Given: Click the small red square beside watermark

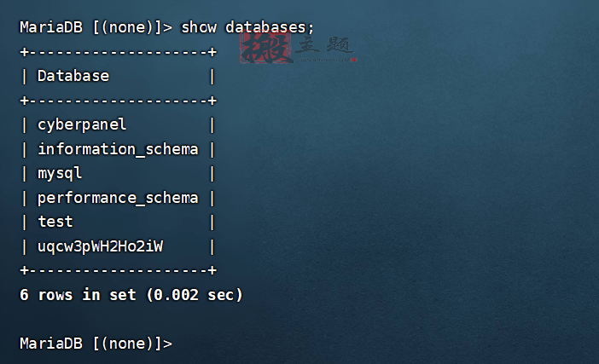Looking at the screenshot, I should [354, 60].
